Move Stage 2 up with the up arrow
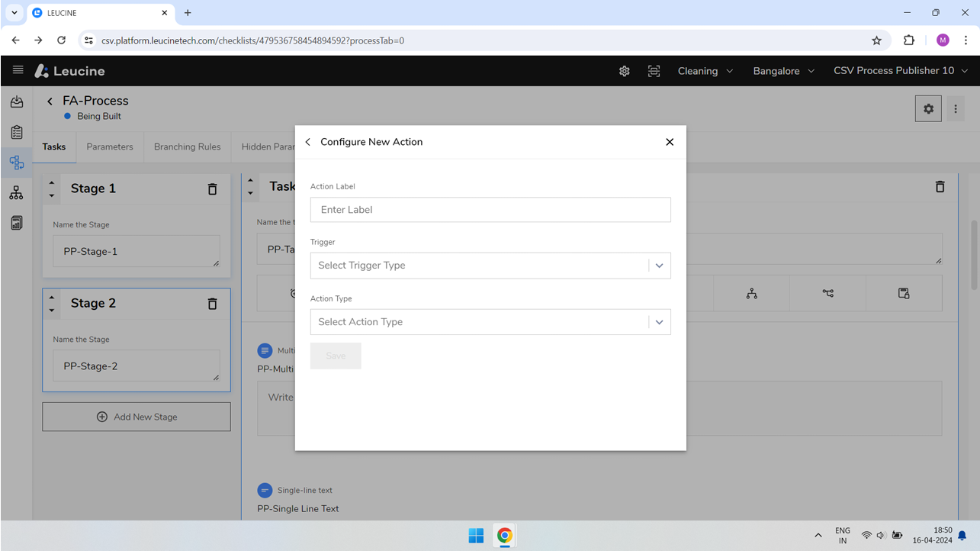This screenshot has height=551, width=980. pyautogui.click(x=51, y=298)
